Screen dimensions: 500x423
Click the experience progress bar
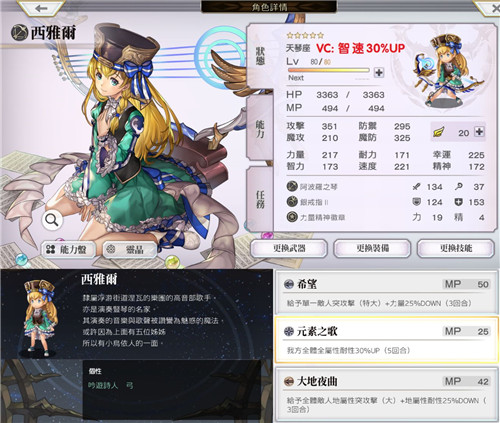tap(329, 70)
